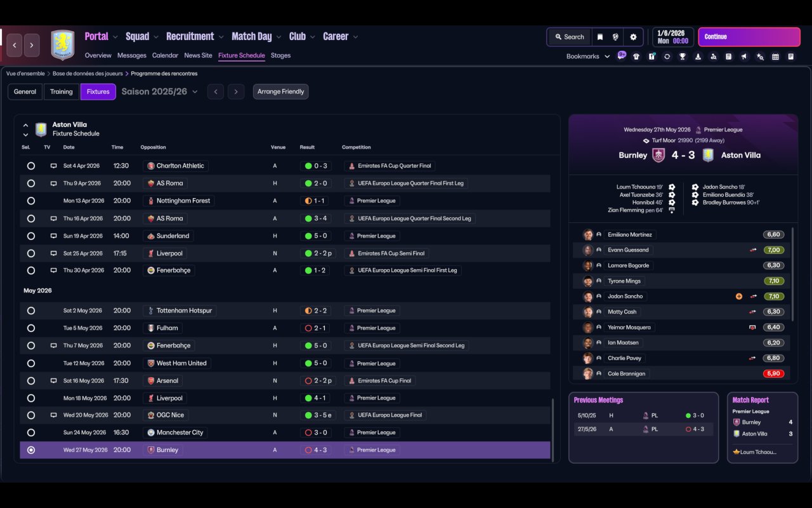Select the West Ham United fixture radio button

31,363
